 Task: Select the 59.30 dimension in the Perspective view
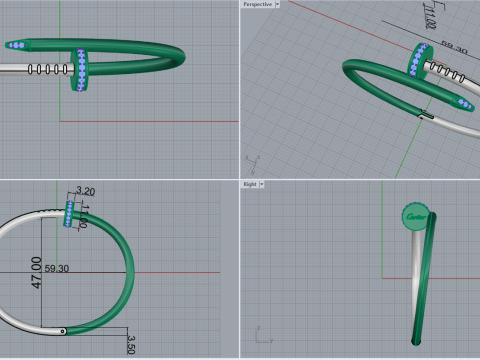tap(454, 48)
